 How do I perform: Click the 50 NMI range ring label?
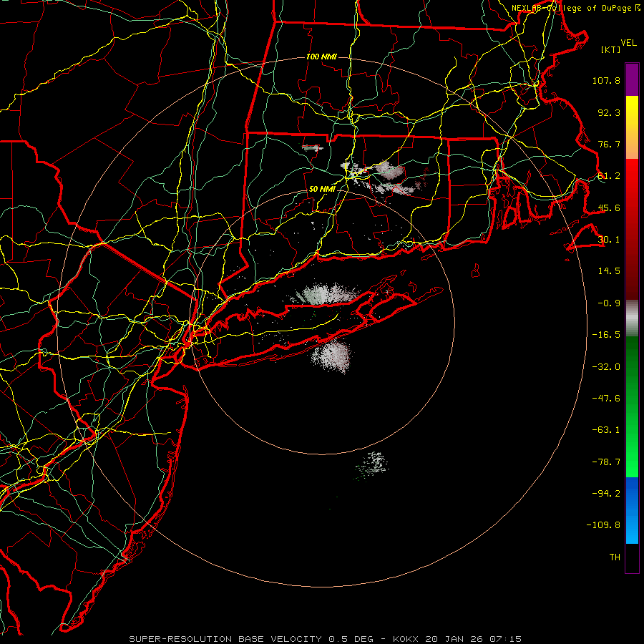(321, 190)
